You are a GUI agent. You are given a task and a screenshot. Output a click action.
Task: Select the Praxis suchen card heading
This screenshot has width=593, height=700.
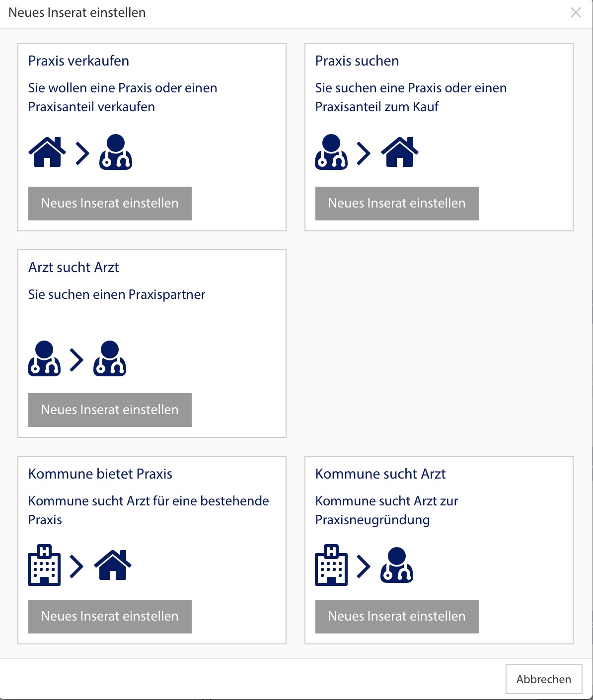(357, 61)
